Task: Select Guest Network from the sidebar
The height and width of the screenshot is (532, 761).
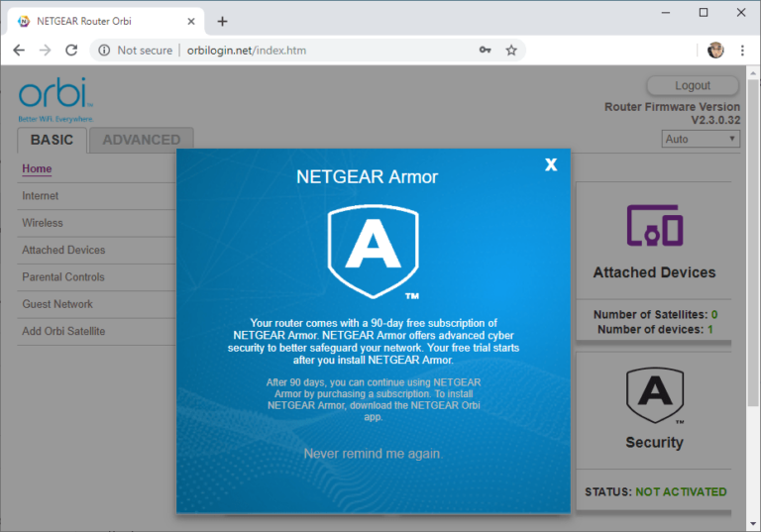Action: [57, 304]
